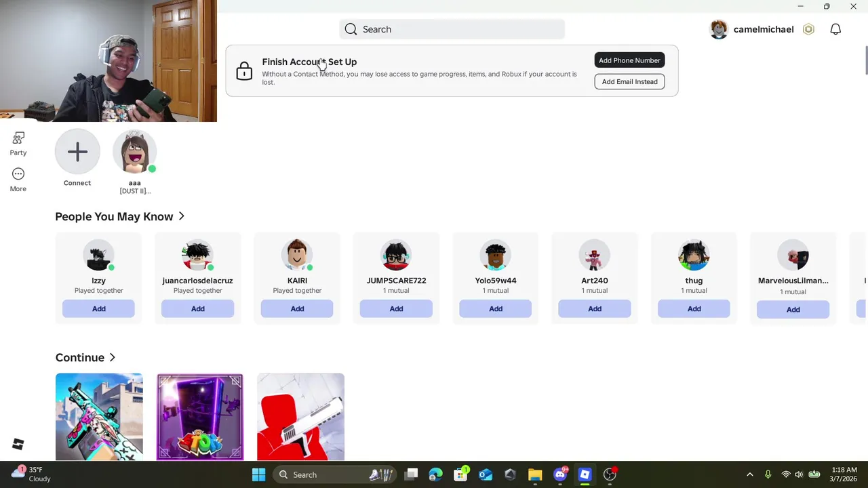The image size is (868, 488).
Task: Click the search magnifier icon
Action: coord(351,29)
